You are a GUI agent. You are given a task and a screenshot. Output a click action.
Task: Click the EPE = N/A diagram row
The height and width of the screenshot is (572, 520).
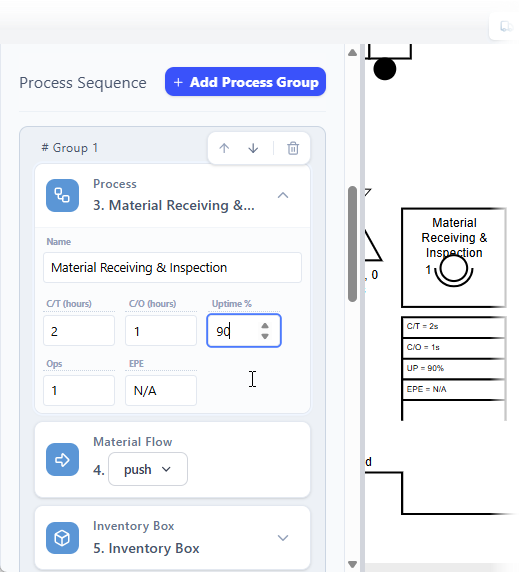(x=454, y=389)
